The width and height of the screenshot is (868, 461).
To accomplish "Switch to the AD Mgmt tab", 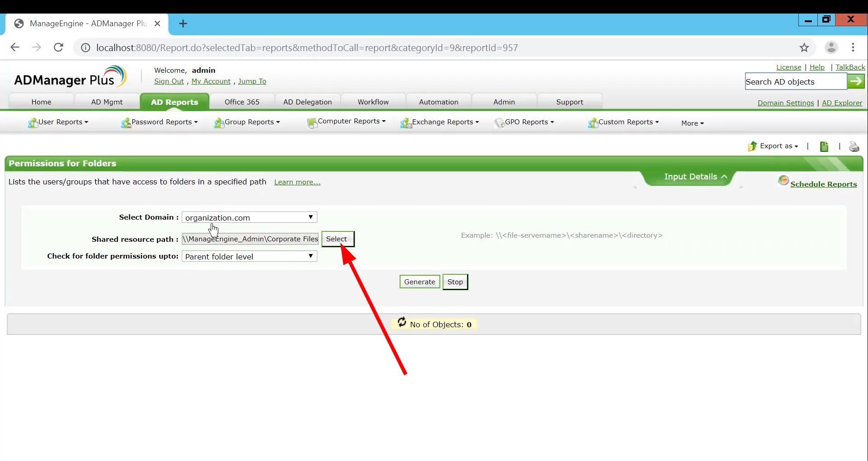I will coord(107,102).
